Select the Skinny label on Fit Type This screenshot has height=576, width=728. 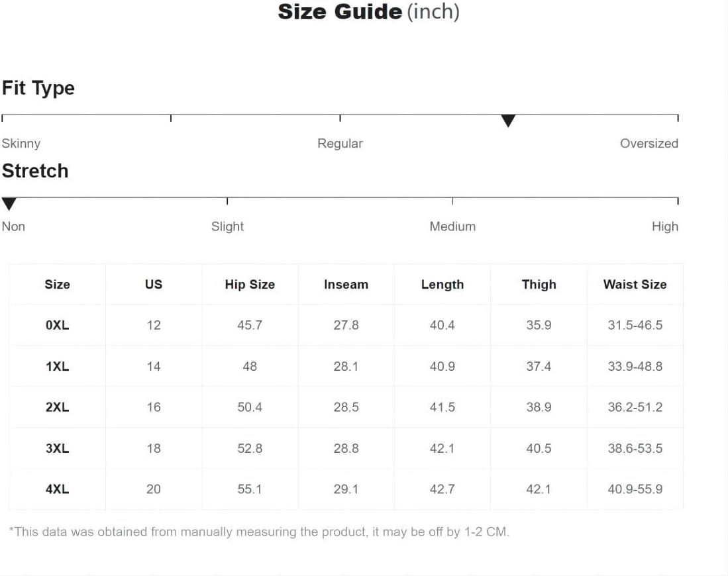pyautogui.click(x=21, y=144)
